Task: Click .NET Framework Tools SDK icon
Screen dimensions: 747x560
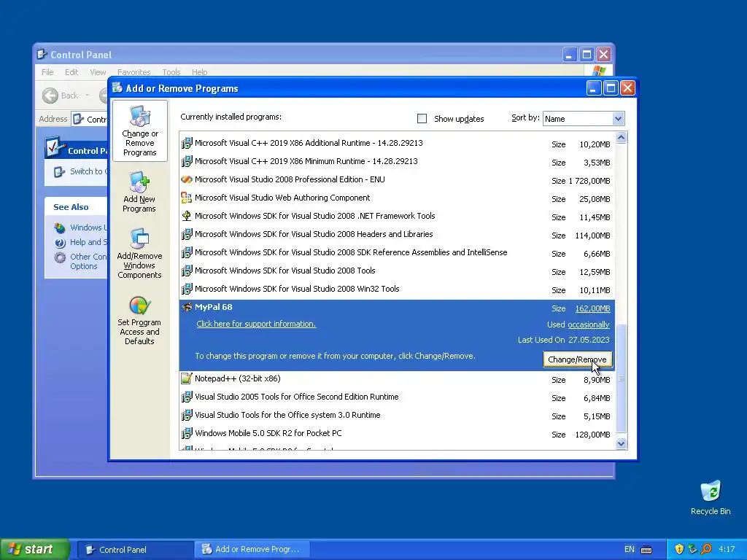Action: 187,216
